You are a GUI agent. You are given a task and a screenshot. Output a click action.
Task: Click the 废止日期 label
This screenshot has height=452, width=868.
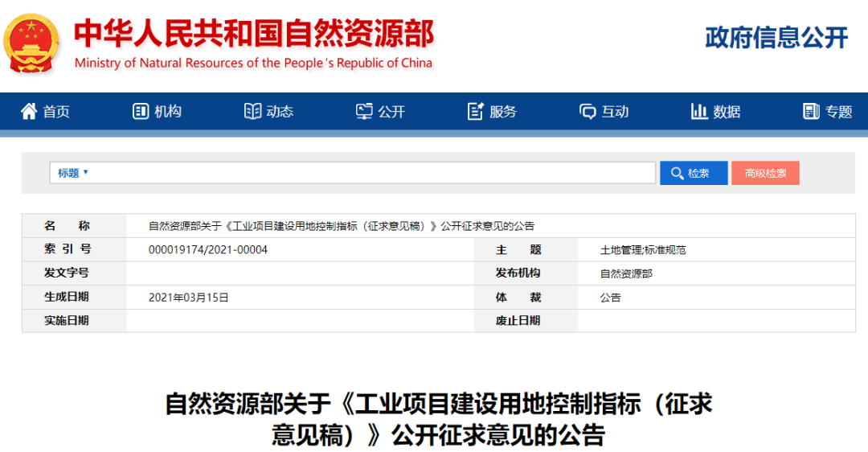coord(518,321)
